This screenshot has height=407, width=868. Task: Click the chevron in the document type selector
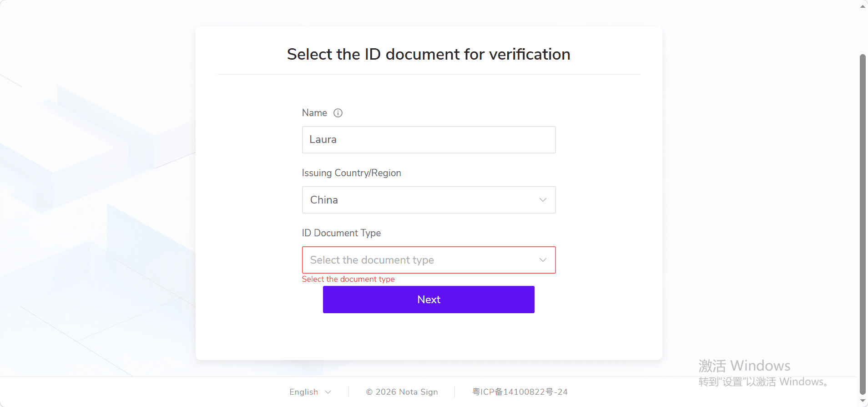[x=543, y=260]
